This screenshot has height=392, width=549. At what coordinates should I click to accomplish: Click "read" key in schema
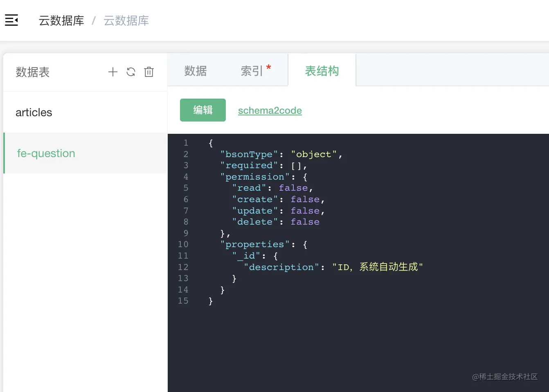(x=249, y=188)
